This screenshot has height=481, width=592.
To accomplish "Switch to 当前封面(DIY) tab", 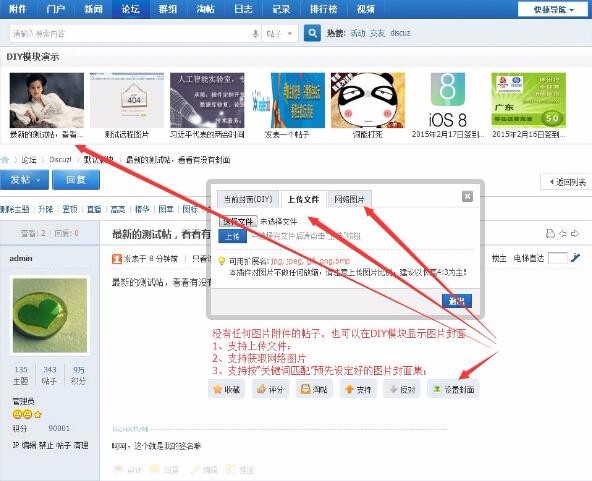I will 248,199.
